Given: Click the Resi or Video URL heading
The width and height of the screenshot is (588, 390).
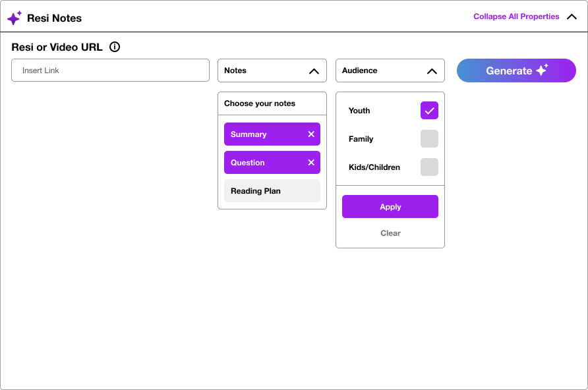Looking at the screenshot, I should coord(57,47).
